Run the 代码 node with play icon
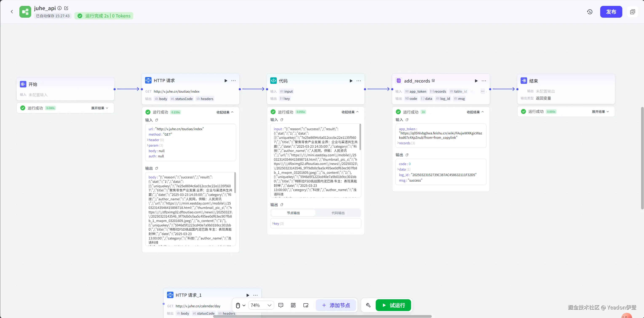This screenshot has width=644, height=318. pyautogui.click(x=351, y=81)
